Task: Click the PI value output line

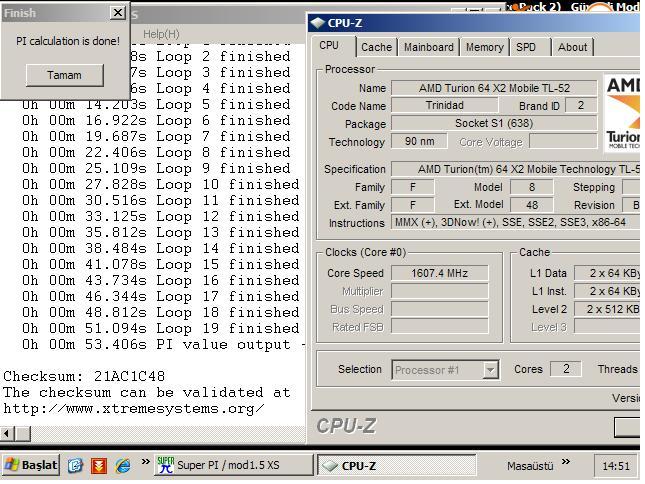Action: 164,345
